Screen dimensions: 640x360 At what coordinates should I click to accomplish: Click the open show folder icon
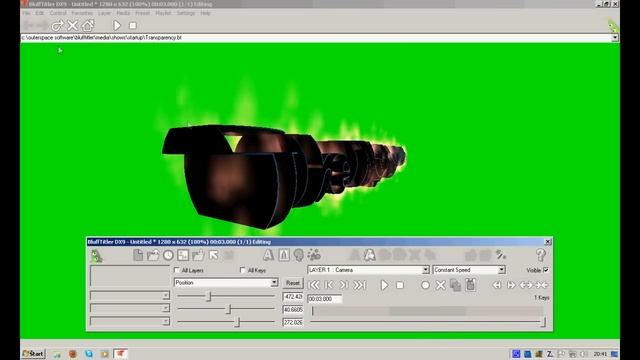coord(153,256)
